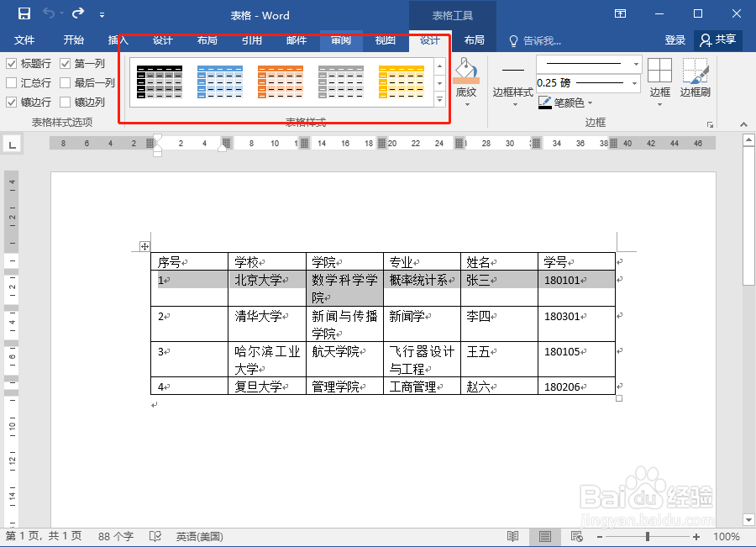
Task: Click the cell containing 王五
Action: click(499, 360)
